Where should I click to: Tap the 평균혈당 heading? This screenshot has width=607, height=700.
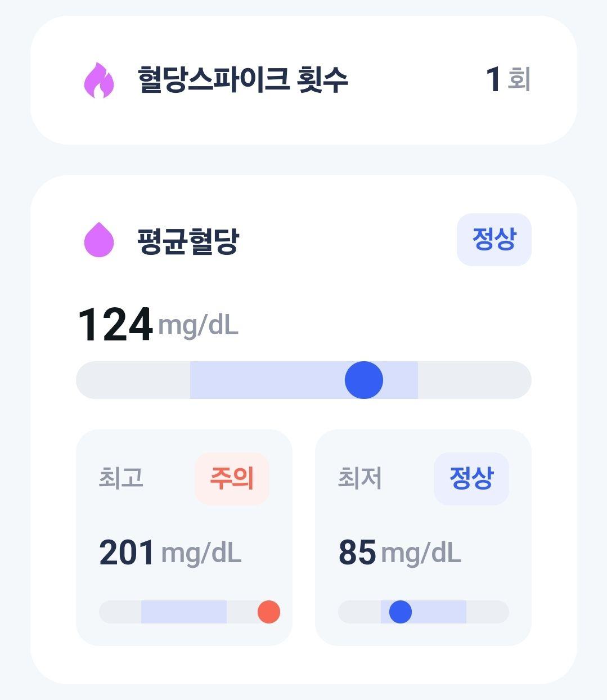(x=188, y=241)
